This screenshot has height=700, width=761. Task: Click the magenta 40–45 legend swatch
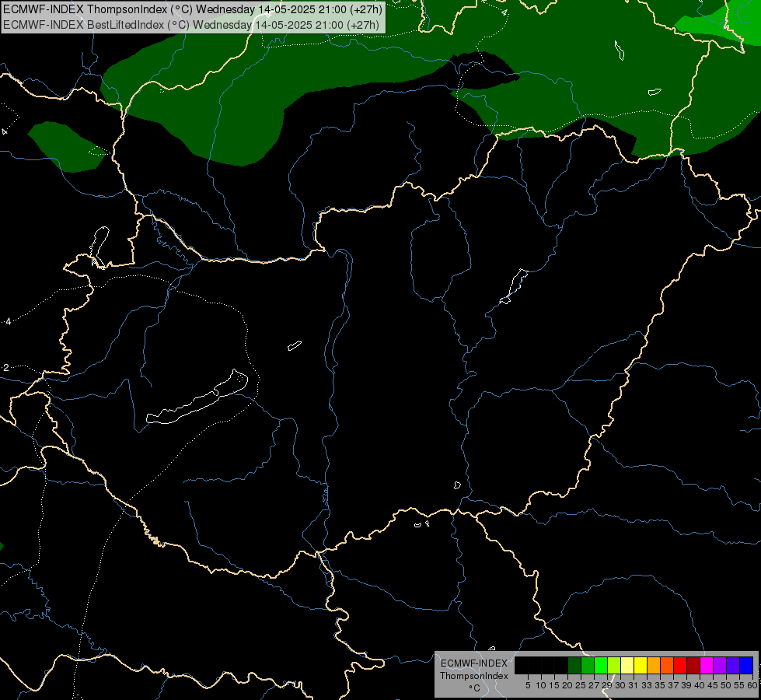707,665
